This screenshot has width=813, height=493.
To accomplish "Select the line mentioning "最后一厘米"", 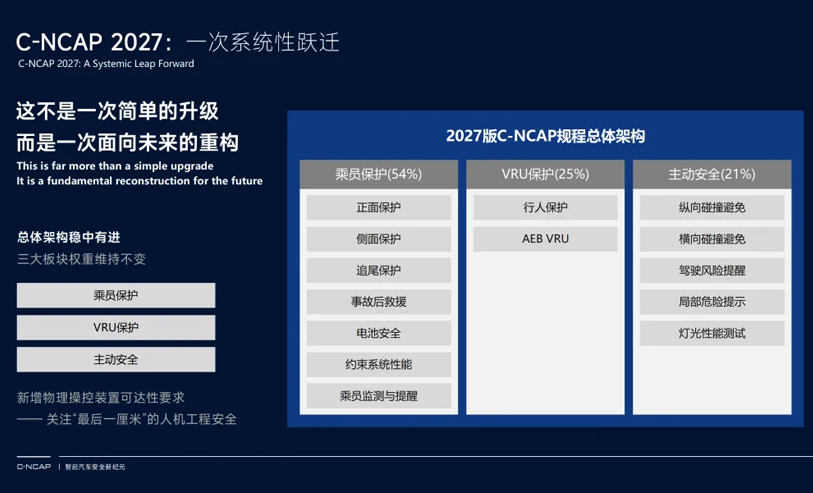I will 127,419.
